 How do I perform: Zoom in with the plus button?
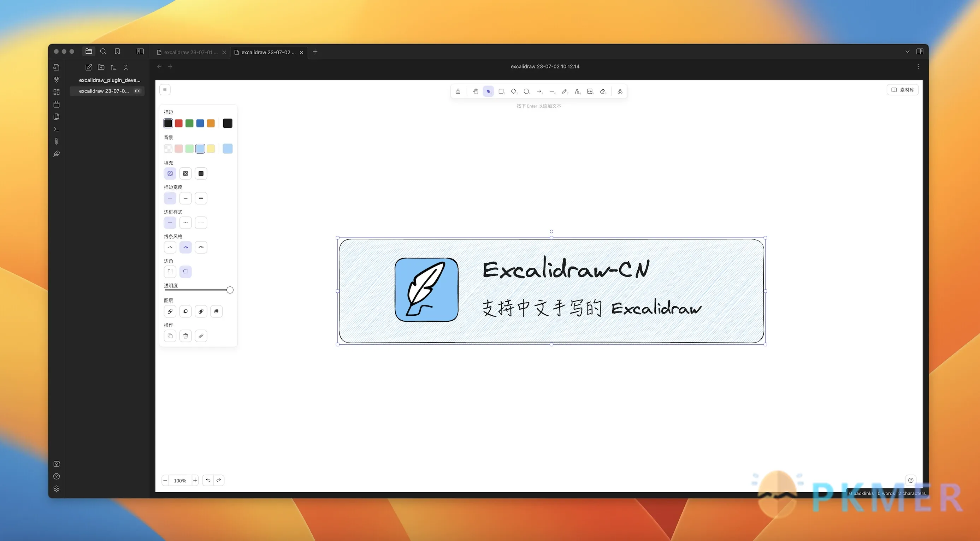[195, 481]
